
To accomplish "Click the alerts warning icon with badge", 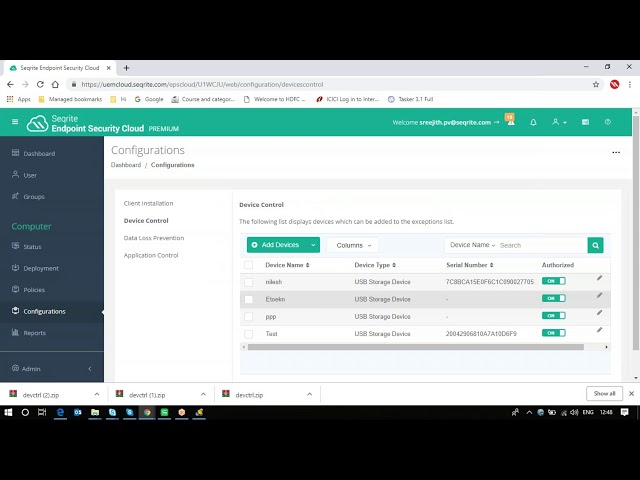I will (508, 121).
